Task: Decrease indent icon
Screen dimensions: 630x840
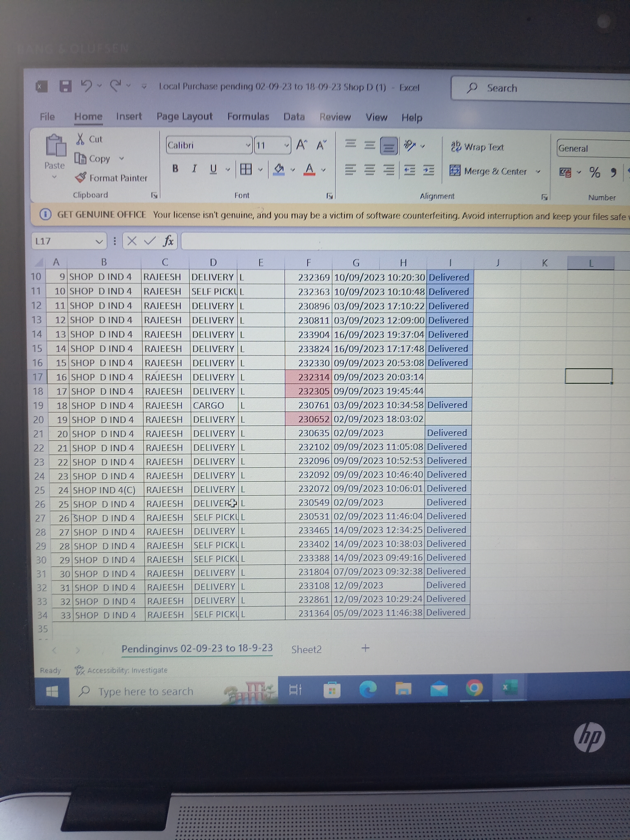Action: 409,170
